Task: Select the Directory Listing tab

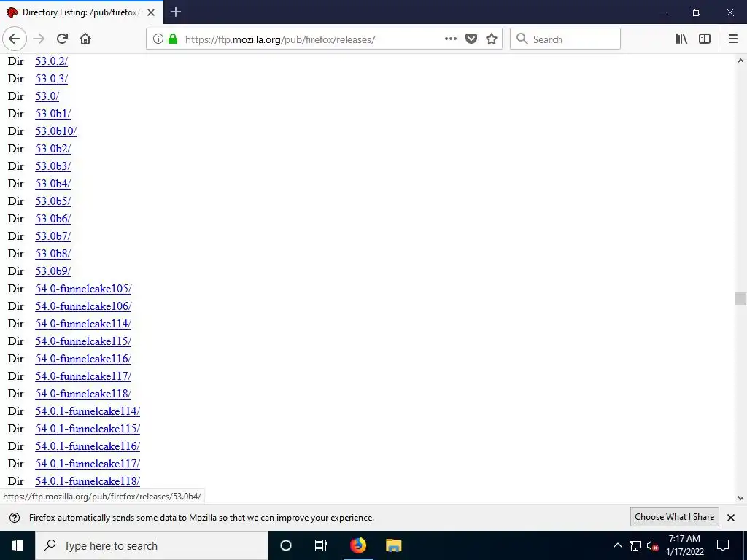Action: tap(82, 12)
